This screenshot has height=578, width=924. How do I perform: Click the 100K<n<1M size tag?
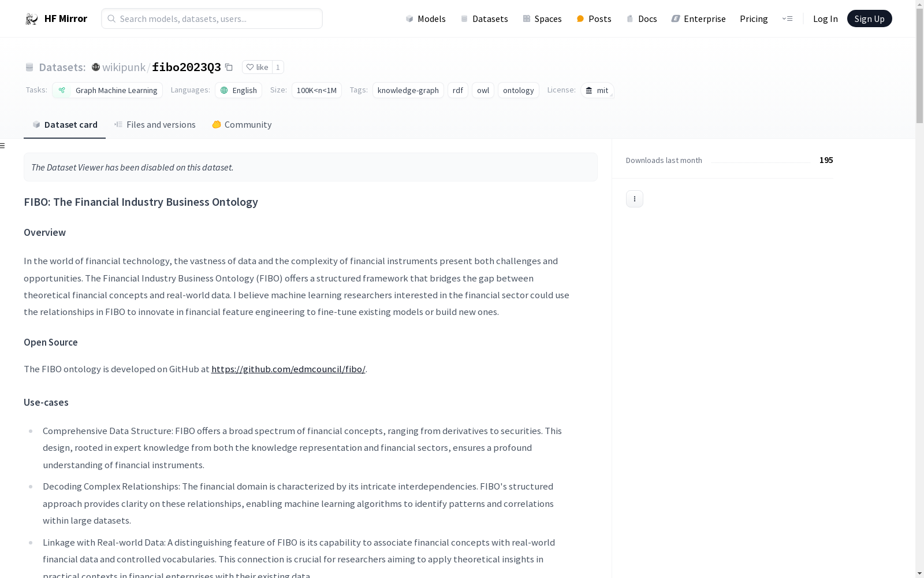click(x=316, y=90)
